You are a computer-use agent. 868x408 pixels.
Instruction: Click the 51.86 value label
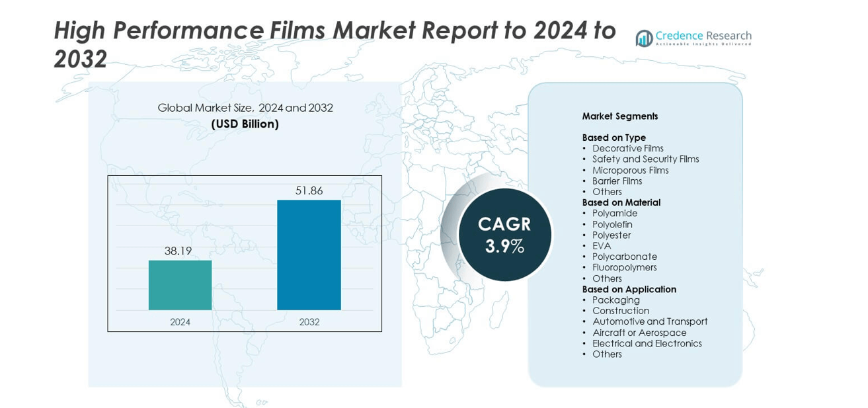point(309,190)
